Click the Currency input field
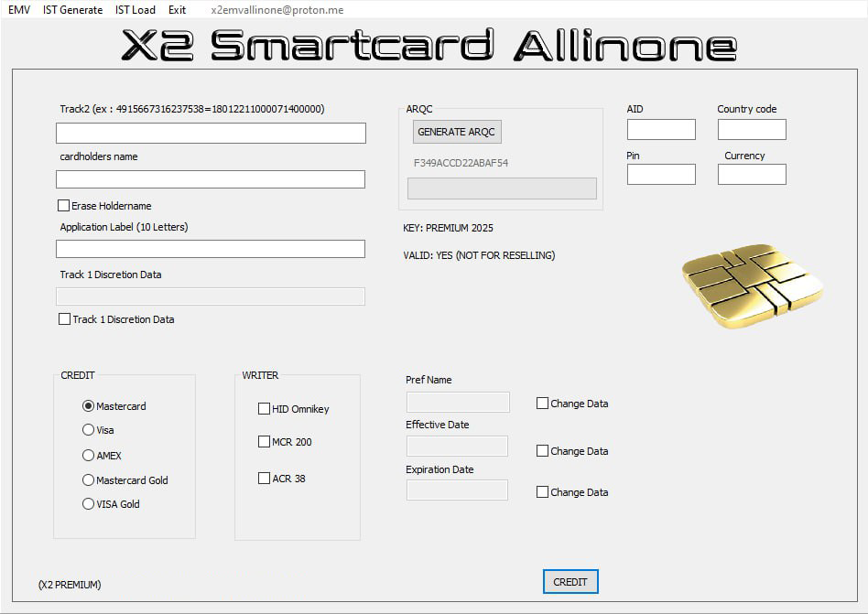Image resolution: width=868 pixels, height=614 pixels. coord(752,174)
